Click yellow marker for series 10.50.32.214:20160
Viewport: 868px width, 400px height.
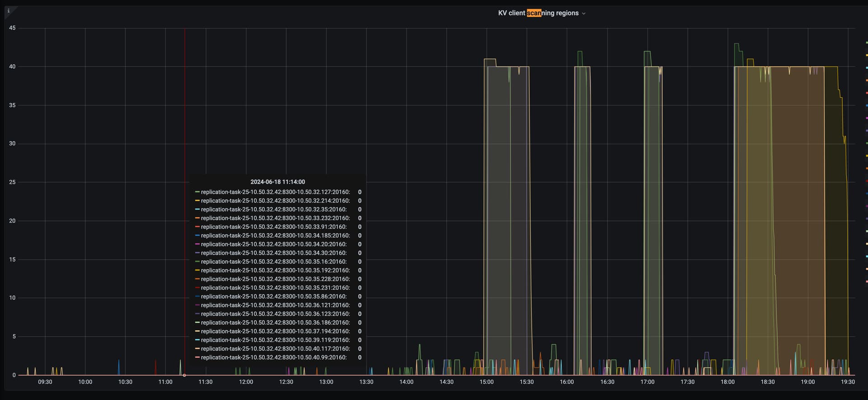[x=197, y=201]
